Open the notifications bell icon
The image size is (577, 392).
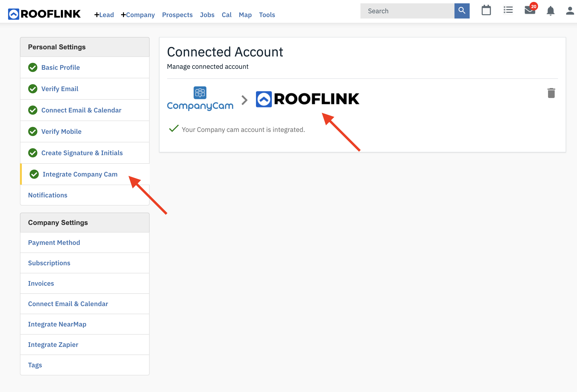pos(550,11)
